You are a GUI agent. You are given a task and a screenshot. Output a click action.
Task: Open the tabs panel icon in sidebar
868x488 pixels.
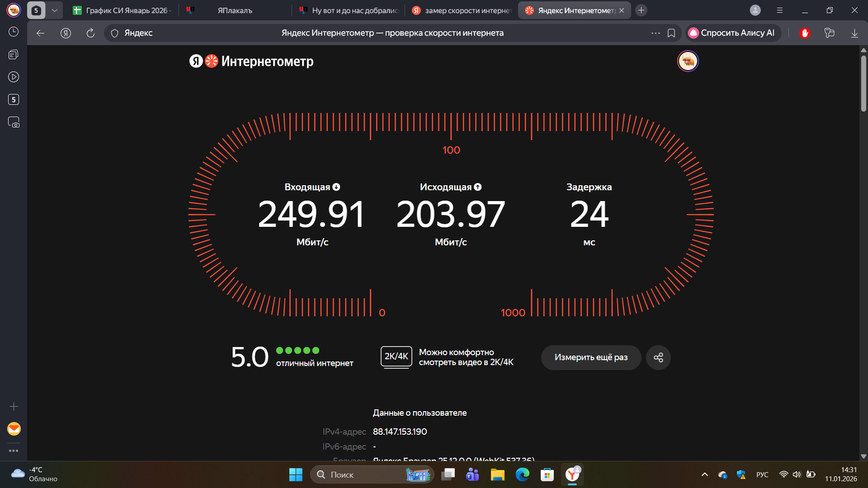(14, 55)
